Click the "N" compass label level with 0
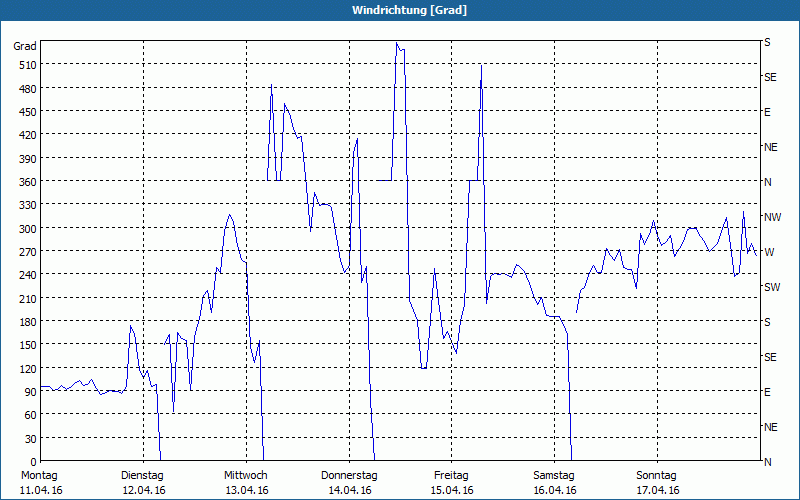800x500 pixels. coord(768,462)
